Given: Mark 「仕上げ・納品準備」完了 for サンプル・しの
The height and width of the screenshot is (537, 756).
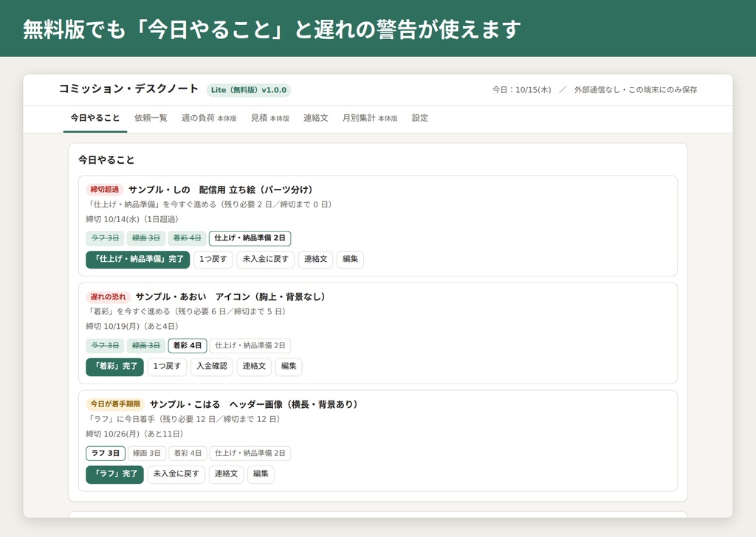Looking at the screenshot, I should (x=138, y=259).
